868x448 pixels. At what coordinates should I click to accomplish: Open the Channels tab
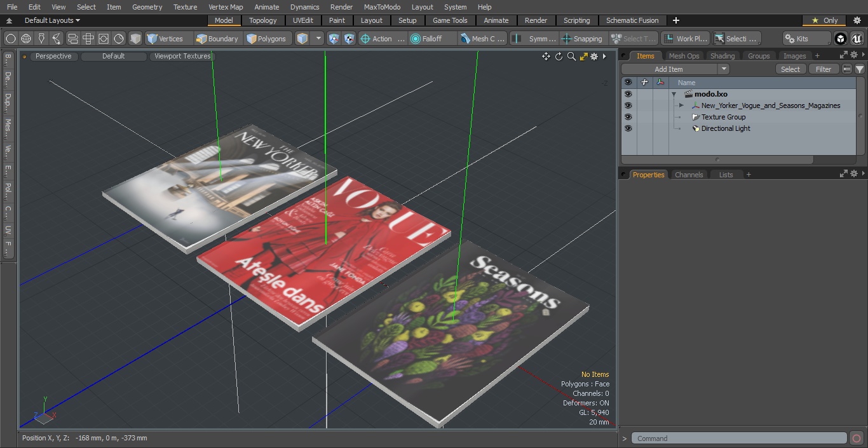tap(689, 175)
